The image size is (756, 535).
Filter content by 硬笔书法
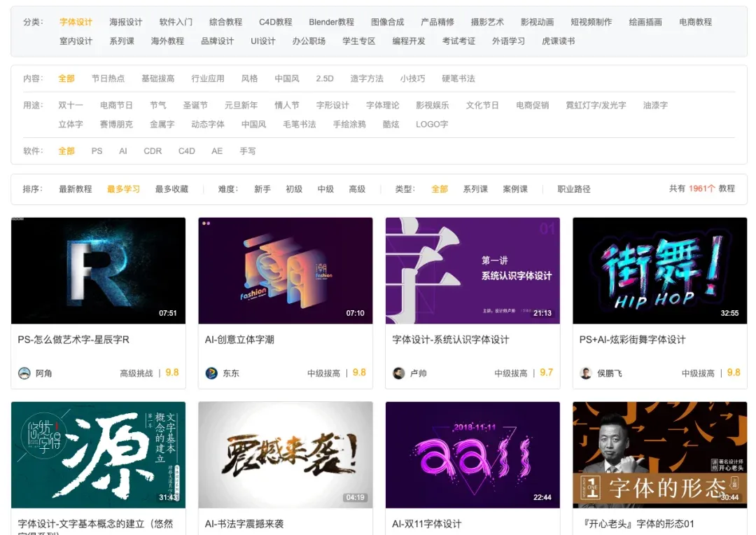point(458,78)
